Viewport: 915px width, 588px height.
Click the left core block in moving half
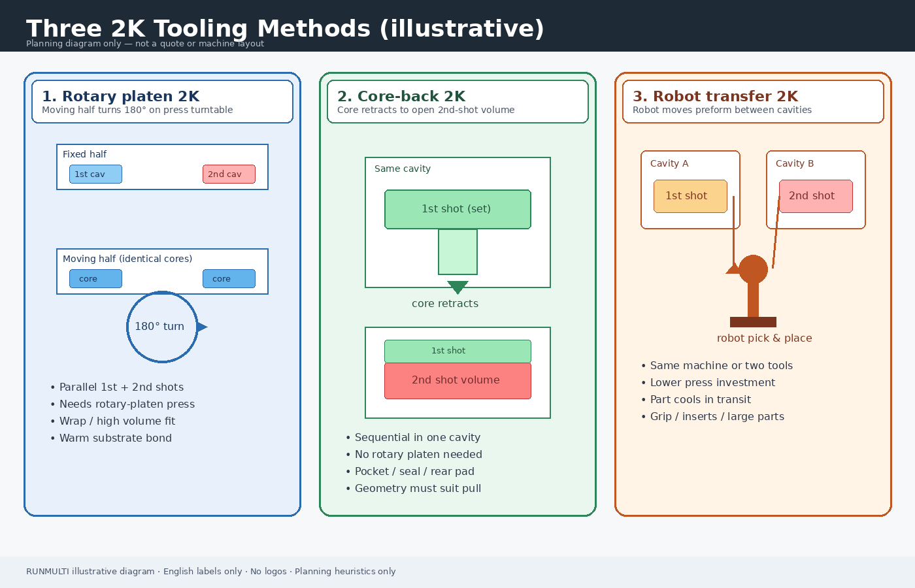point(95,279)
